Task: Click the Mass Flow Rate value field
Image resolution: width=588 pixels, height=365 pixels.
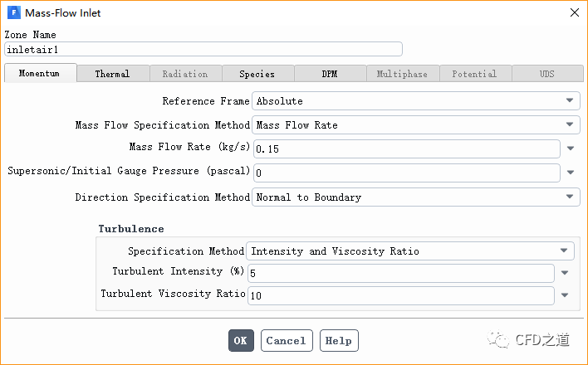Action: click(x=406, y=149)
